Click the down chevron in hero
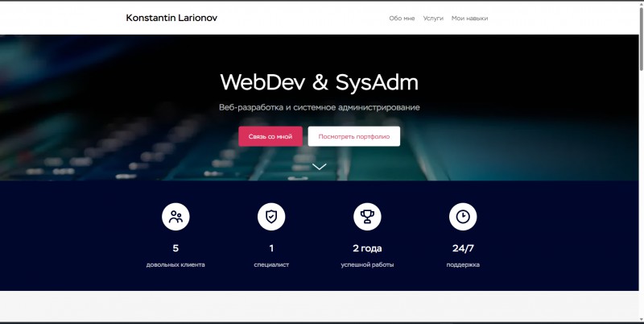644x324 pixels. 319,166
